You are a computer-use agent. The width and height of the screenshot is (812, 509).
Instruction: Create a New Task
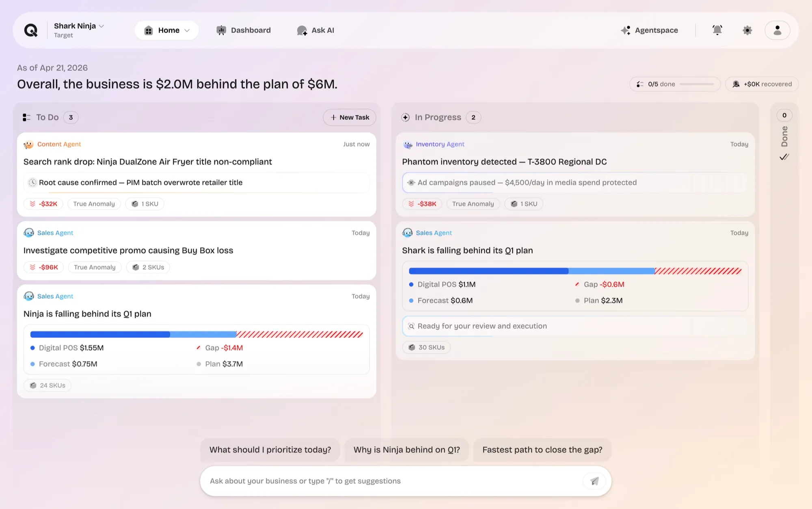click(350, 117)
